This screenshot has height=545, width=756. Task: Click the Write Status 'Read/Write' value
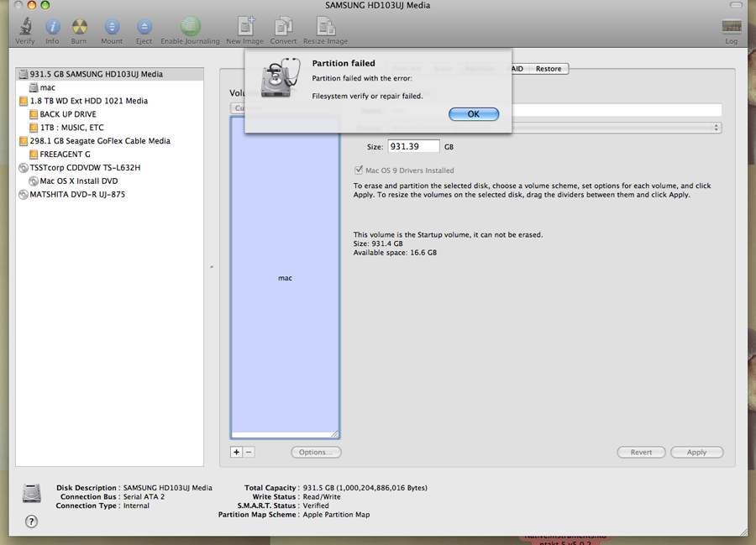[x=322, y=497]
